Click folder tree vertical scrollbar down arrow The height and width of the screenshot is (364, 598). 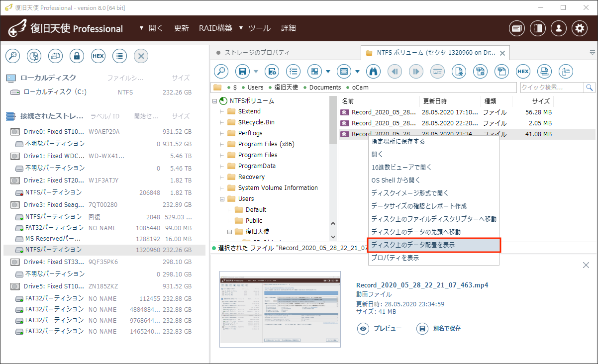point(333,237)
